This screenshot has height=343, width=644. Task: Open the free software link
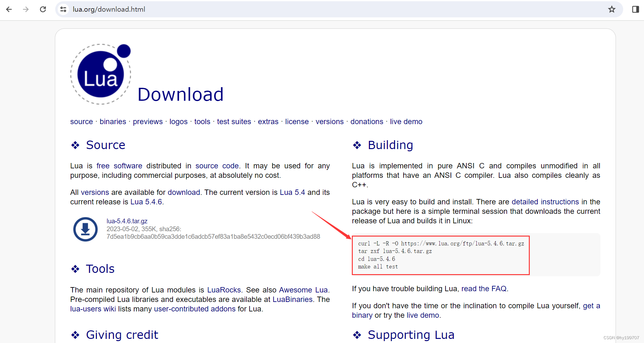(x=119, y=165)
